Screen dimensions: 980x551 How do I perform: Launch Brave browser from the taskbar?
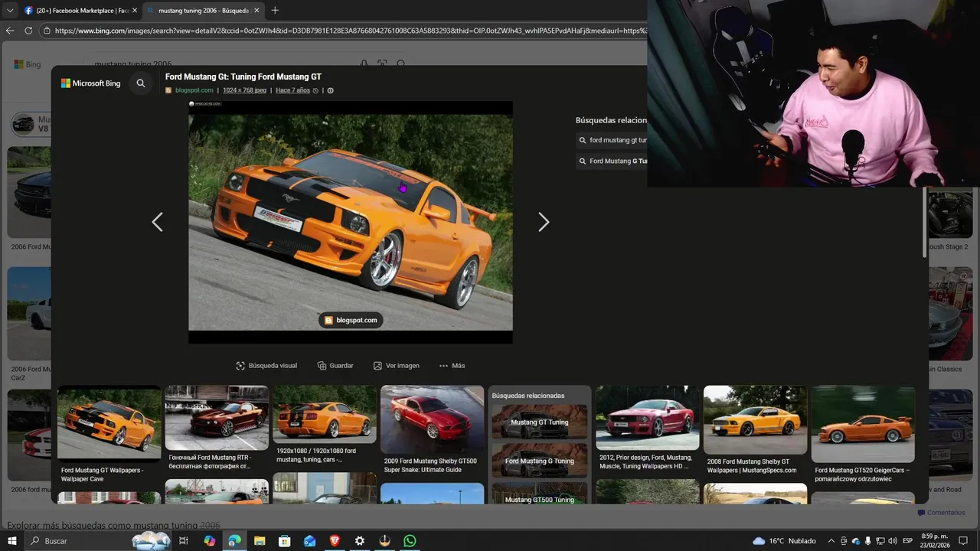335,541
